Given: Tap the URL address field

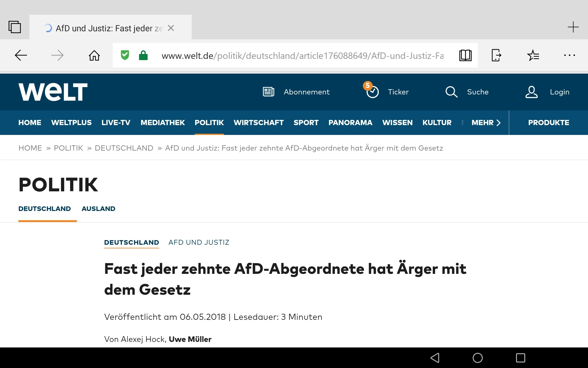Looking at the screenshot, I should [x=302, y=56].
